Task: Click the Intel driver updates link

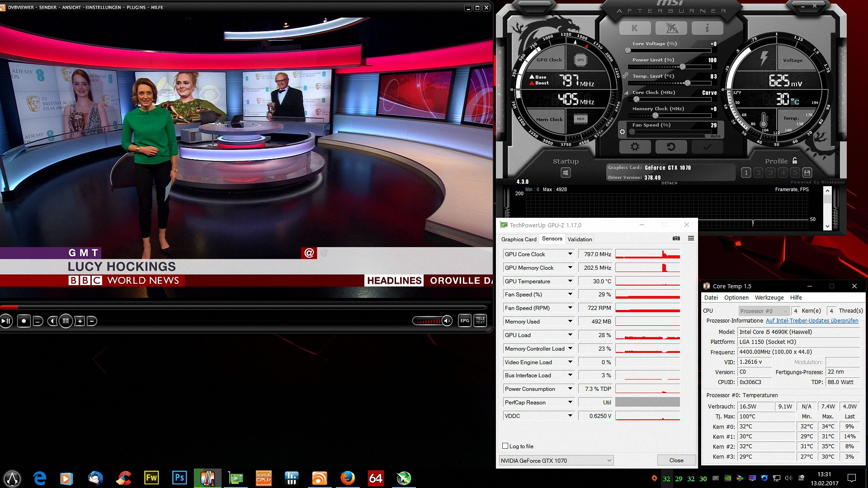Action: coord(812,321)
